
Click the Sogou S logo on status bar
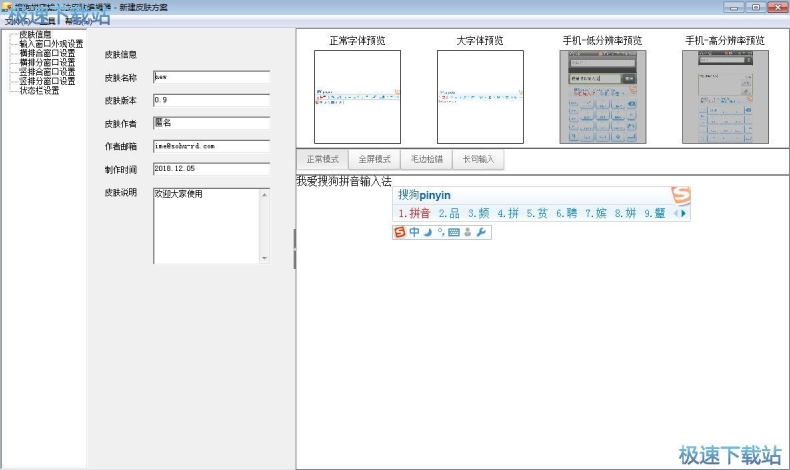400,232
